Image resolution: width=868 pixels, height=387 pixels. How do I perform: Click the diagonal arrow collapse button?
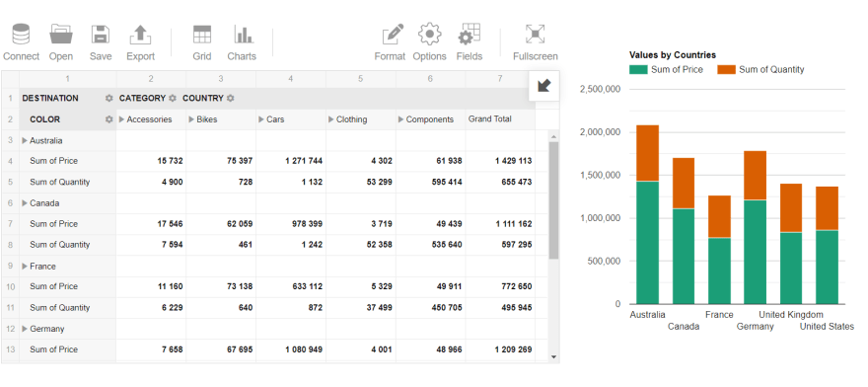pos(543,86)
